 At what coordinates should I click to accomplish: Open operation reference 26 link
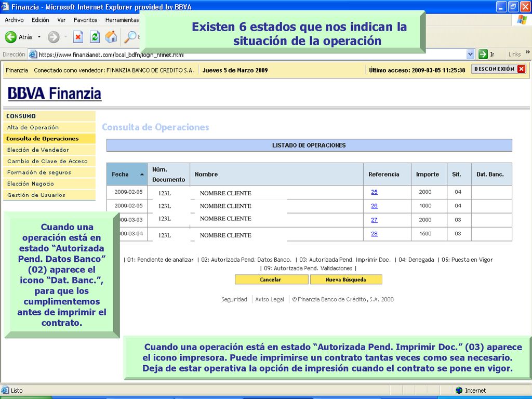(374, 206)
